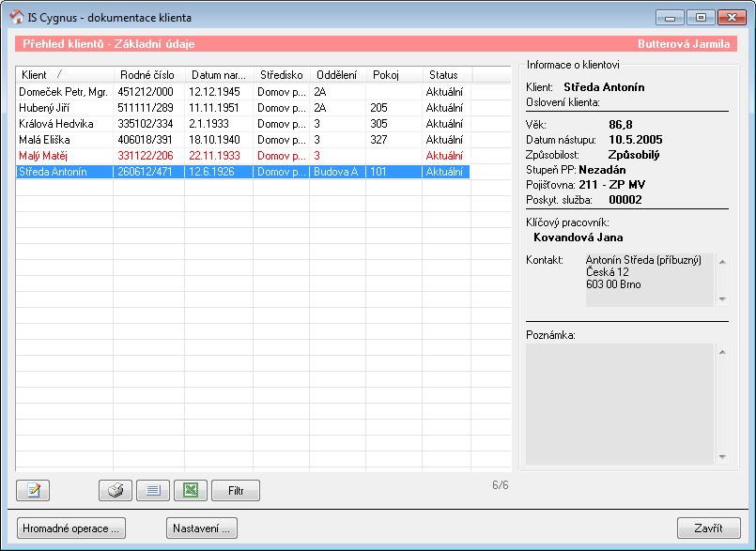
Task: Open Nastavení settings
Action: [202, 528]
